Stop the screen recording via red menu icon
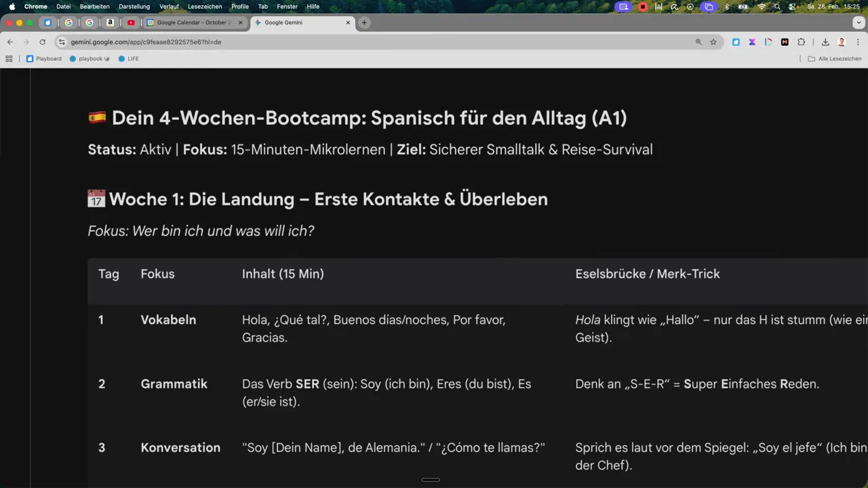 642,6
